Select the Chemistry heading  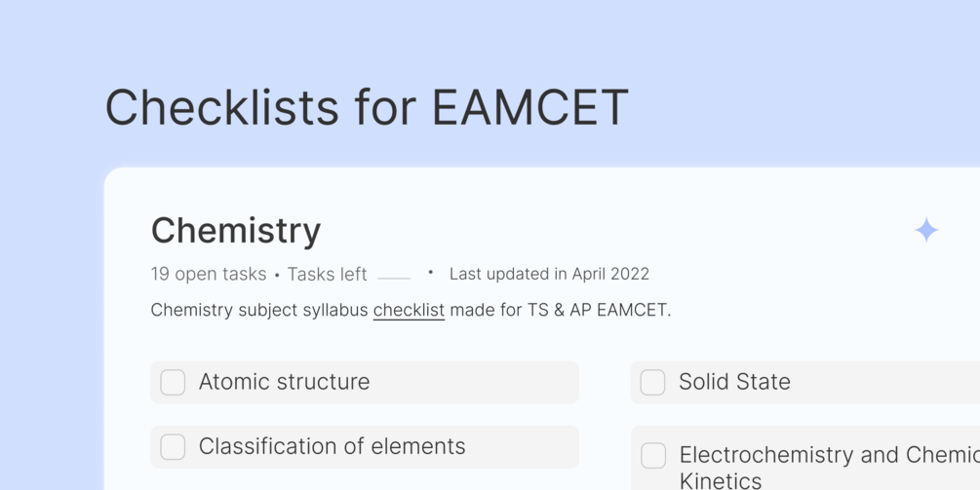click(236, 231)
